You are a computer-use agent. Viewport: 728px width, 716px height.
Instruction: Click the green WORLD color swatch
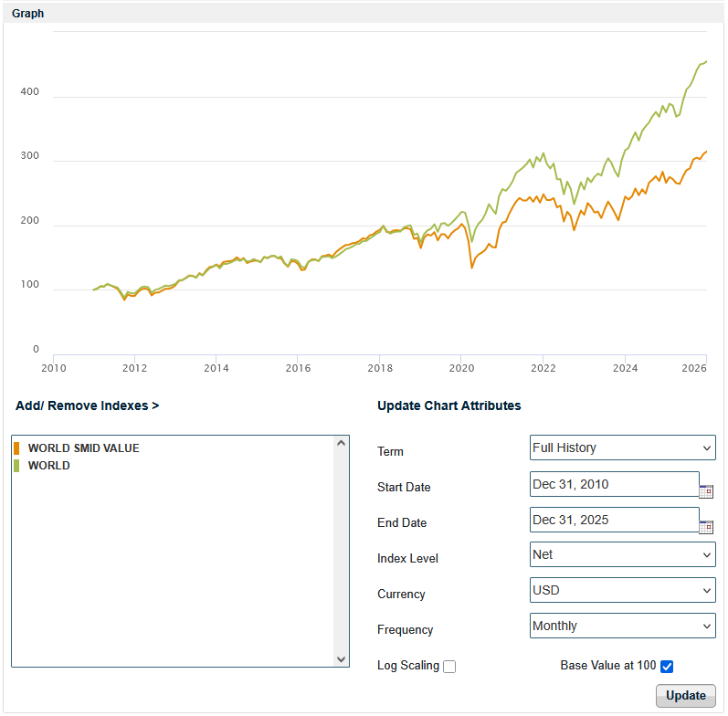point(16,466)
